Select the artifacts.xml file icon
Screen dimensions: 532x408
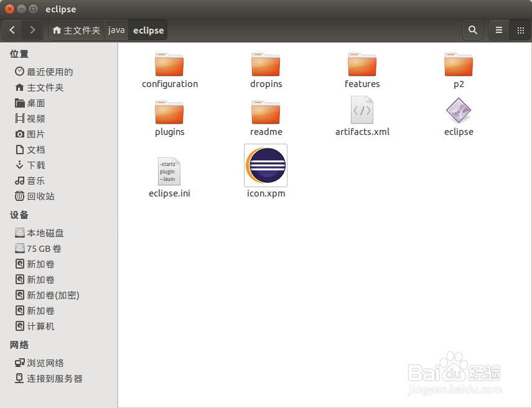362,110
